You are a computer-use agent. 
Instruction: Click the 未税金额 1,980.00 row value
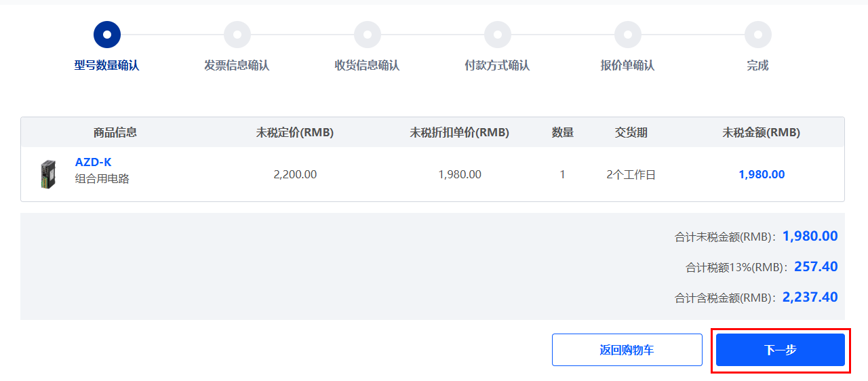tap(762, 174)
